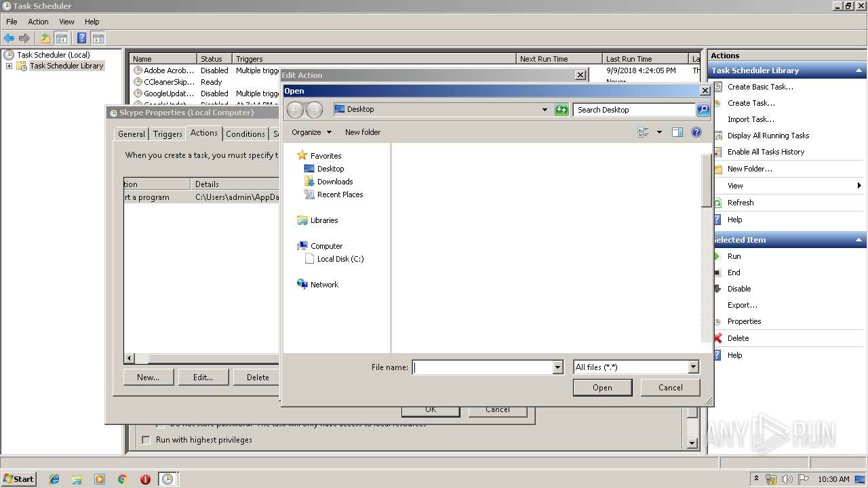Click the Adobe Acrob... task clock icon
868x488 pixels.
click(138, 70)
